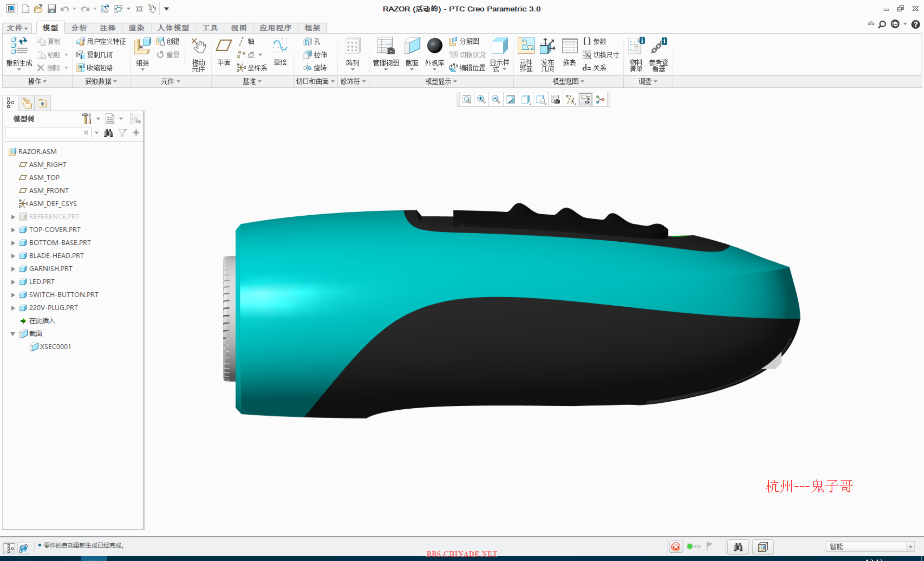Open the 模型显示 group dropdown
Image resolution: width=924 pixels, height=561 pixels.
441,81
